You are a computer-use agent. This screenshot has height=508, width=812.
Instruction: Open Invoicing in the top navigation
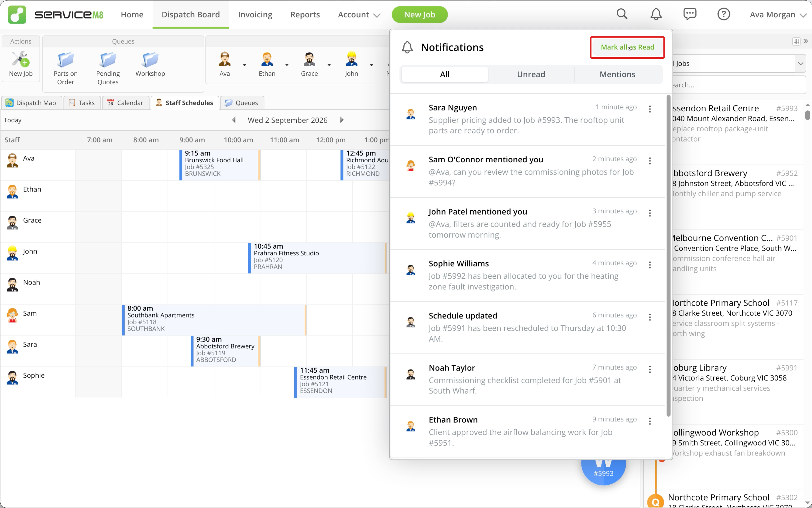coord(255,14)
